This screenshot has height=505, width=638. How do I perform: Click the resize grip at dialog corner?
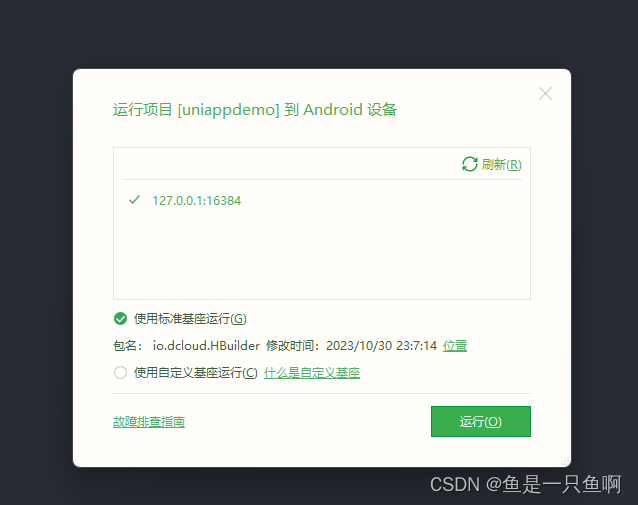566,461
